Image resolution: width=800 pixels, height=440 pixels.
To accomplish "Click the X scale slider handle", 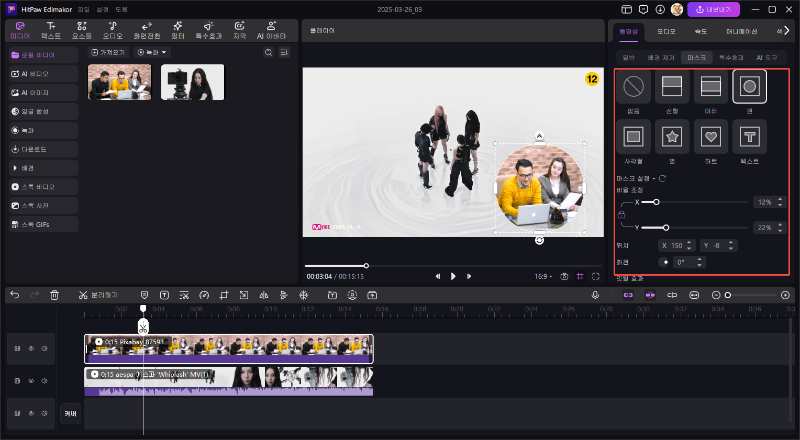I will pyautogui.click(x=656, y=202).
